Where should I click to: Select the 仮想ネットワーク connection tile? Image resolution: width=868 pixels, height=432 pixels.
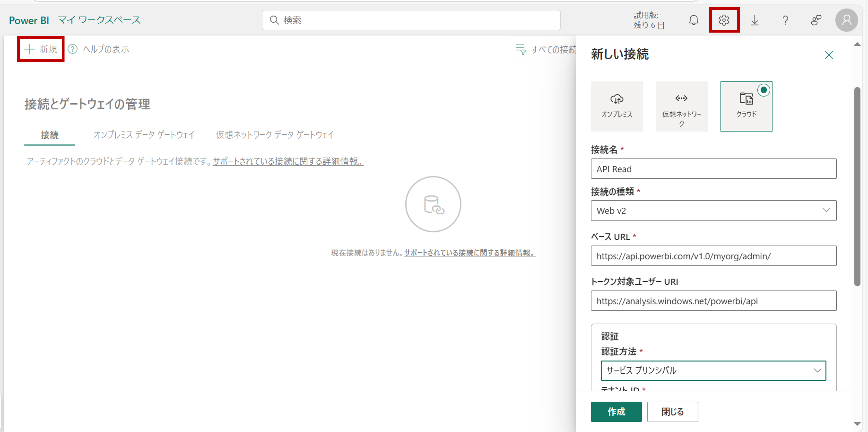point(681,106)
